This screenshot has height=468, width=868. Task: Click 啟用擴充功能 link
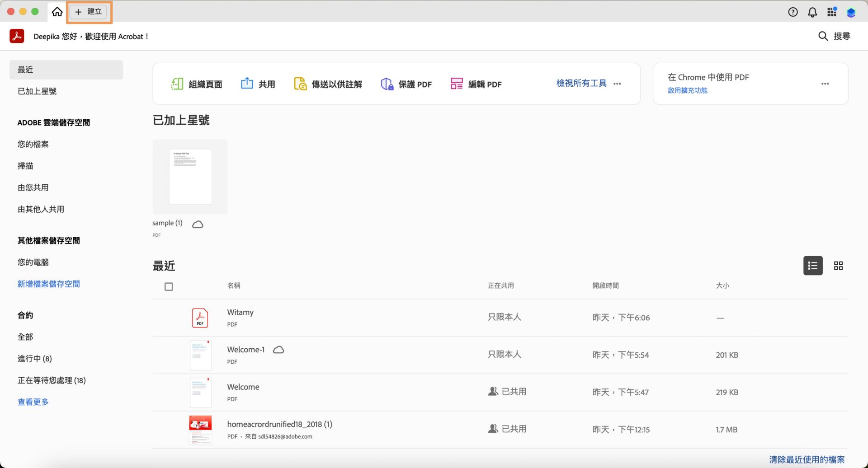click(687, 90)
